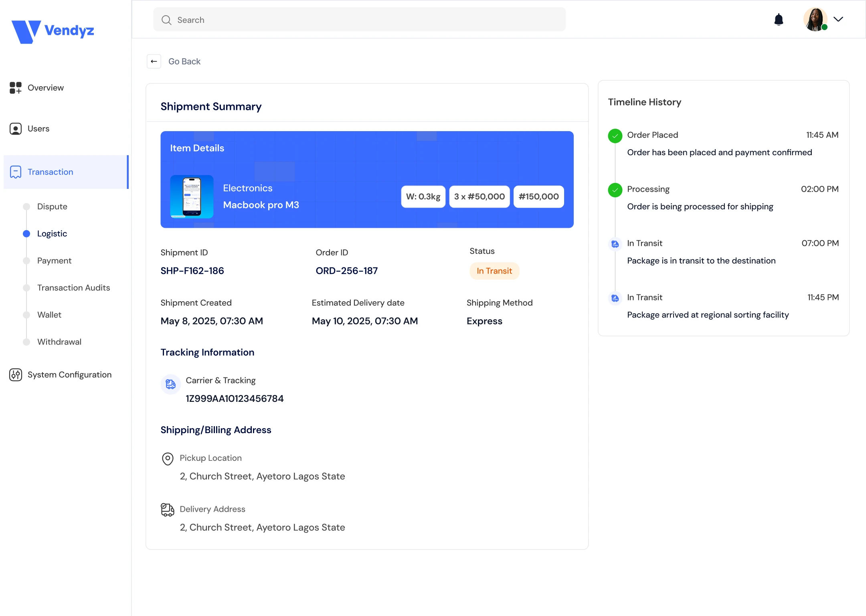Open Dispute submenu item
Viewport: 866px width, 616px height.
tap(52, 207)
